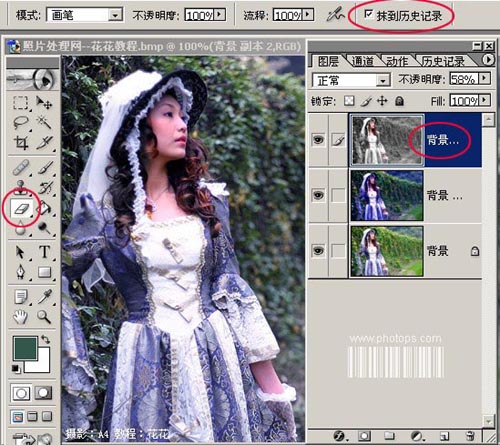
Task: Open the 模式 画笔 dropdown
Action: click(x=115, y=15)
